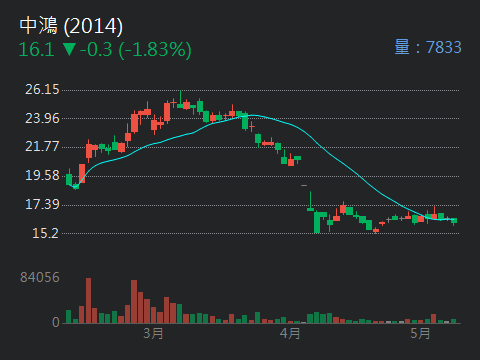Image resolution: width=480 pixels, height=360 pixels.
Task: Click the volume label 量 : 7833
Action: (428, 47)
